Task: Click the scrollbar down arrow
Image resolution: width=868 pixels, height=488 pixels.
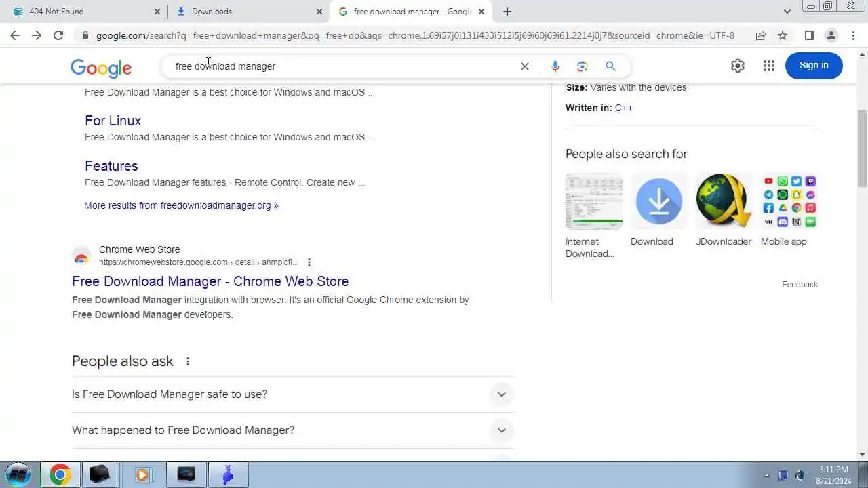Action: (862, 455)
